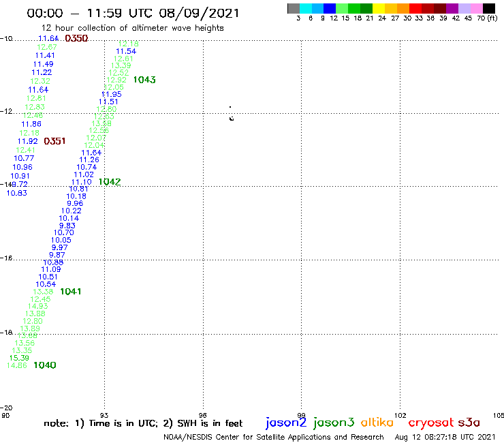Viewport: 504px width, 443px height.
Task: Click the cyan swatch in the color scale
Action: coord(306,8)
